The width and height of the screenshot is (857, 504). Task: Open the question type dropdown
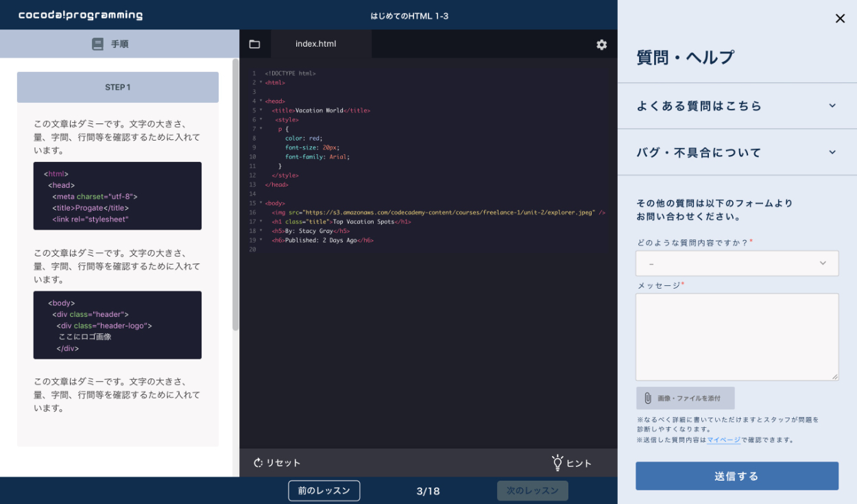point(737,263)
